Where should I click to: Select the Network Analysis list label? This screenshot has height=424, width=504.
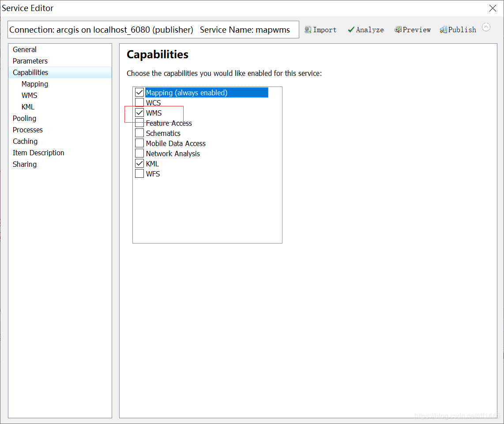pyautogui.click(x=173, y=154)
